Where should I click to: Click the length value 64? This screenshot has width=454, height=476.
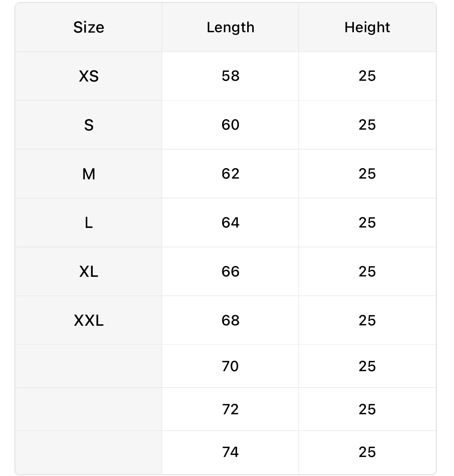pos(230,223)
